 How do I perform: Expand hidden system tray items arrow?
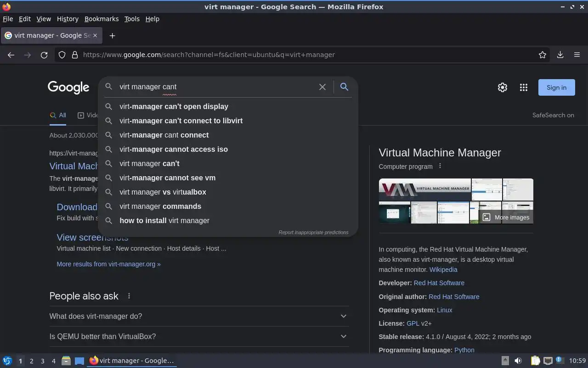[505, 361]
